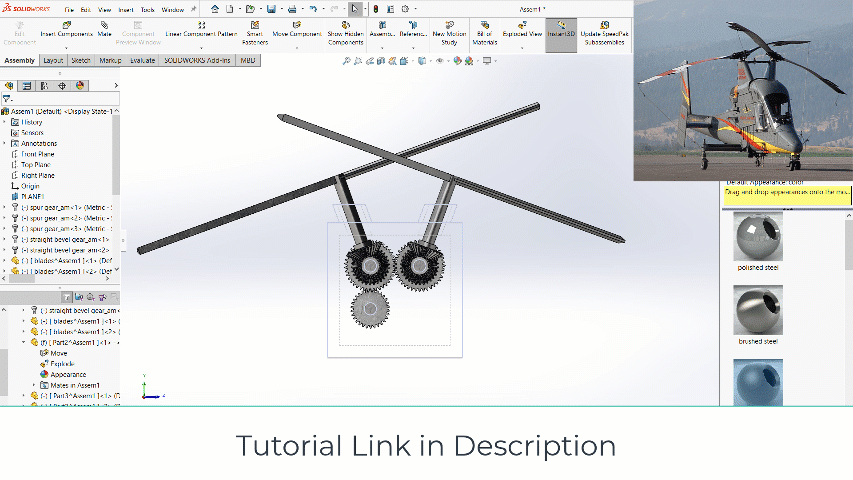This screenshot has height=480, width=853.
Task: Open Save dropdown arrow
Action: pos(281,9)
